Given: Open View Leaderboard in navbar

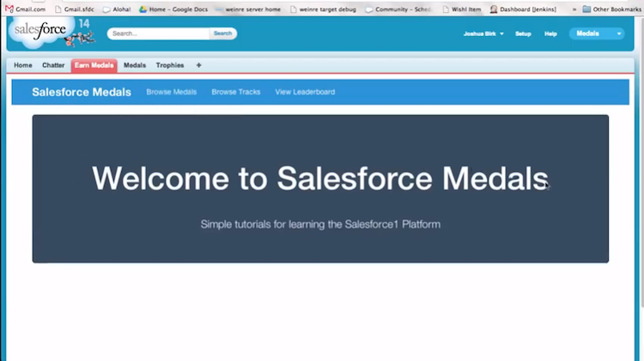Looking at the screenshot, I should pyautogui.click(x=305, y=92).
